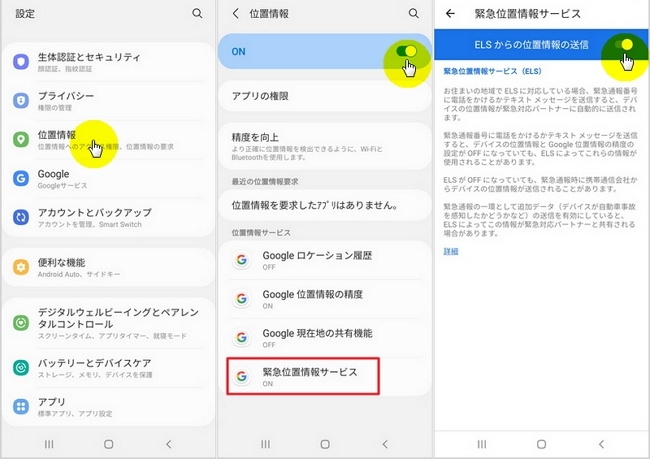The image size is (650, 459).
Task: Tap the search icon in Settings panel
Action: [197, 13]
